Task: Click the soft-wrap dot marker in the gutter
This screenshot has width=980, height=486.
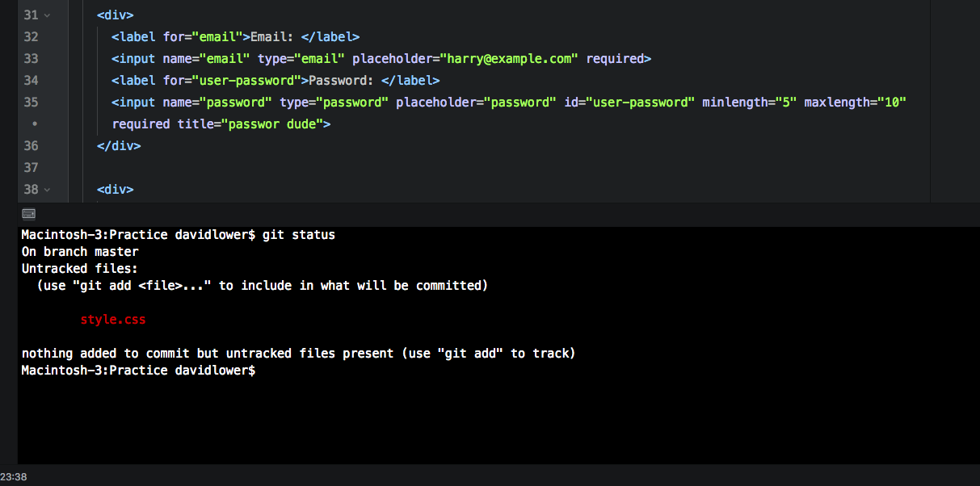Action: 35,124
